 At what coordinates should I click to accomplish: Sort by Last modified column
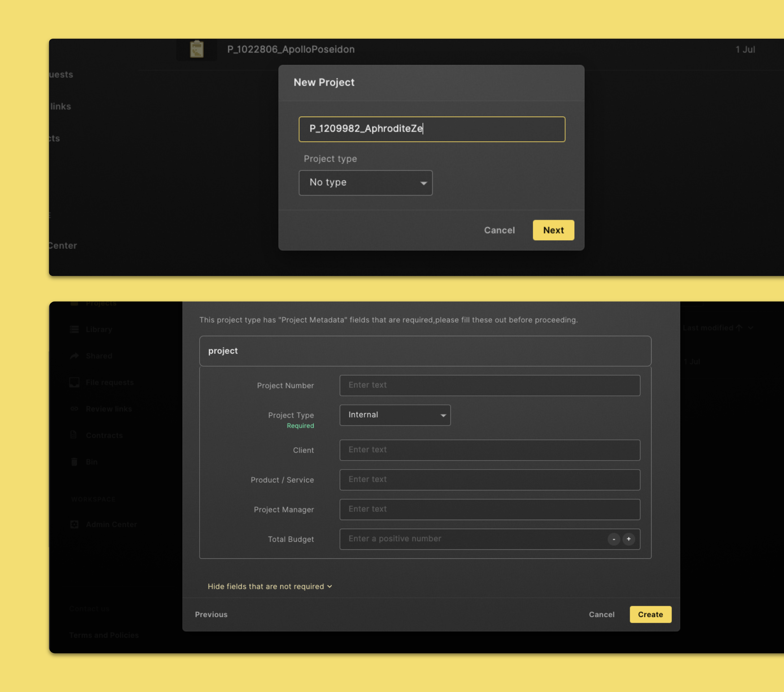pos(718,328)
